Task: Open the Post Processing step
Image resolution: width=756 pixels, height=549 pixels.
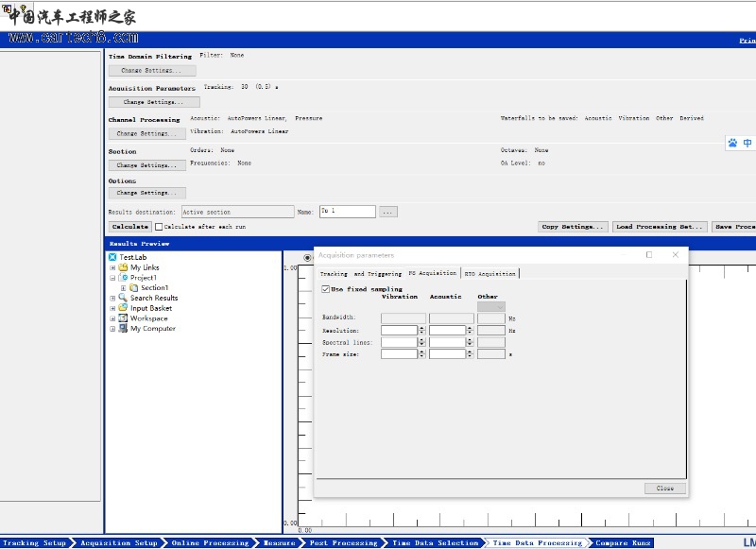Action: (343, 542)
